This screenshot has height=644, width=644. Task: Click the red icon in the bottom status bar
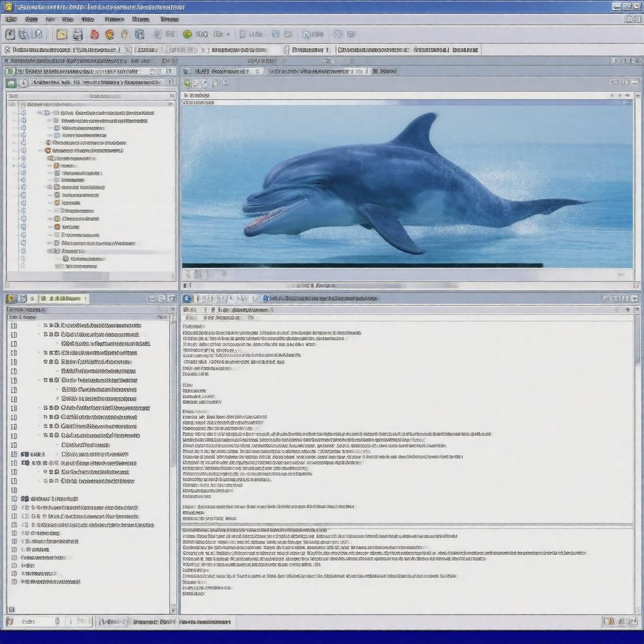coord(9,621)
